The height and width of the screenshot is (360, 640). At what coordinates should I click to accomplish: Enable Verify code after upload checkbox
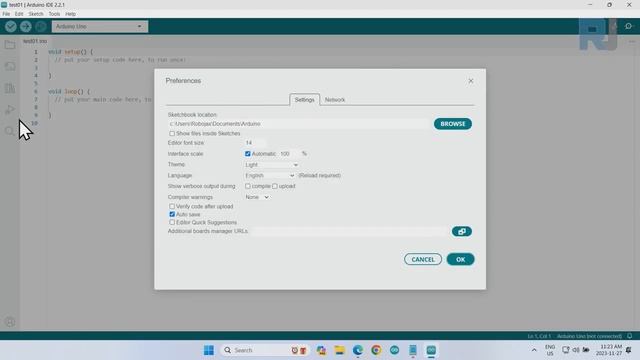click(x=172, y=207)
